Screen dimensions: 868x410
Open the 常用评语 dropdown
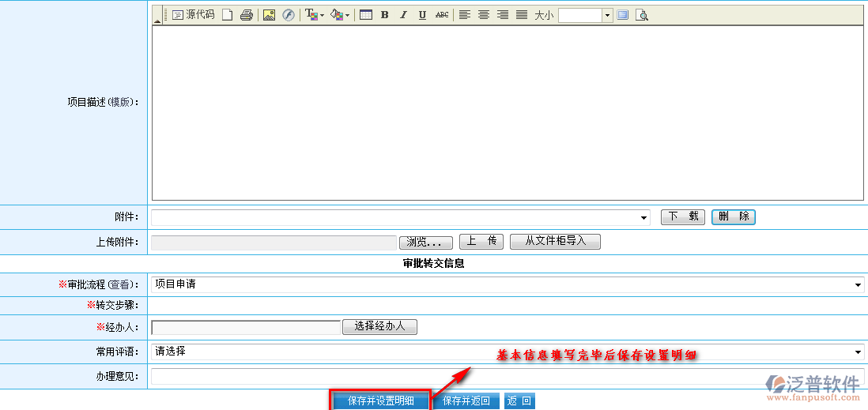click(508, 352)
